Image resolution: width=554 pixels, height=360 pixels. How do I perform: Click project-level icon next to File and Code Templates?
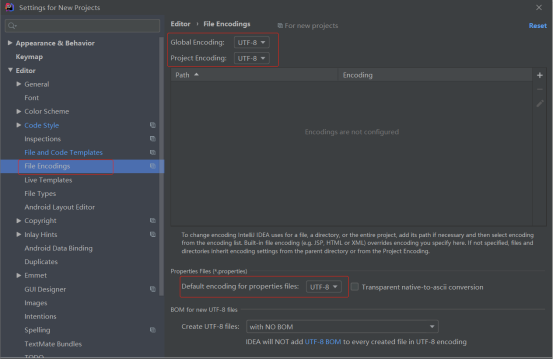pyautogui.click(x=153, y=153)
